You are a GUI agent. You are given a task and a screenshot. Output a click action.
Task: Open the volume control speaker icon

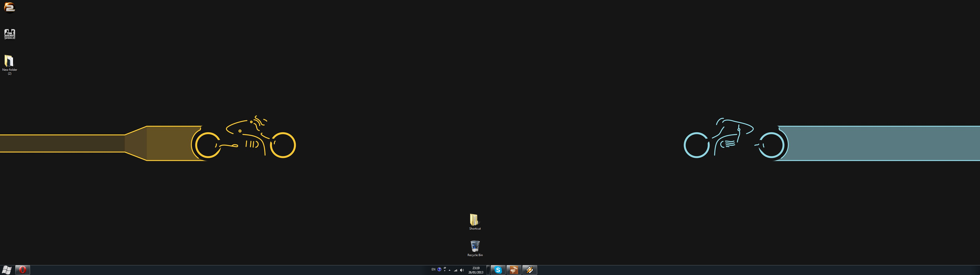[x=462, y=270]
